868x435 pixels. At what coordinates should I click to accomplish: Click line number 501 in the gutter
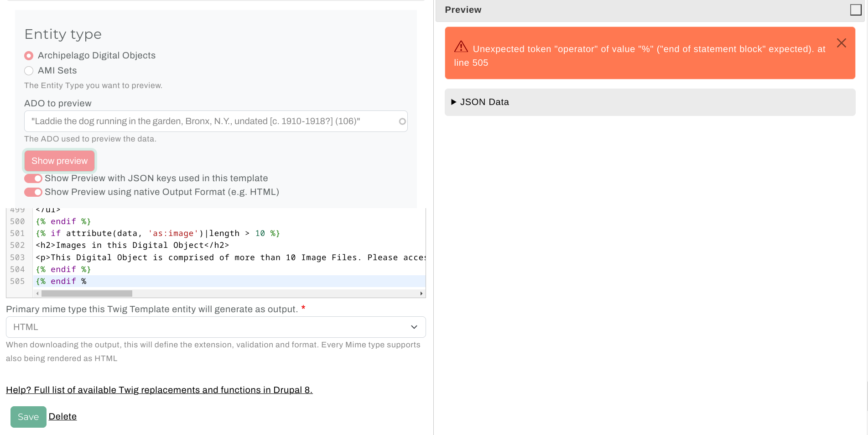tap(17, 233)
